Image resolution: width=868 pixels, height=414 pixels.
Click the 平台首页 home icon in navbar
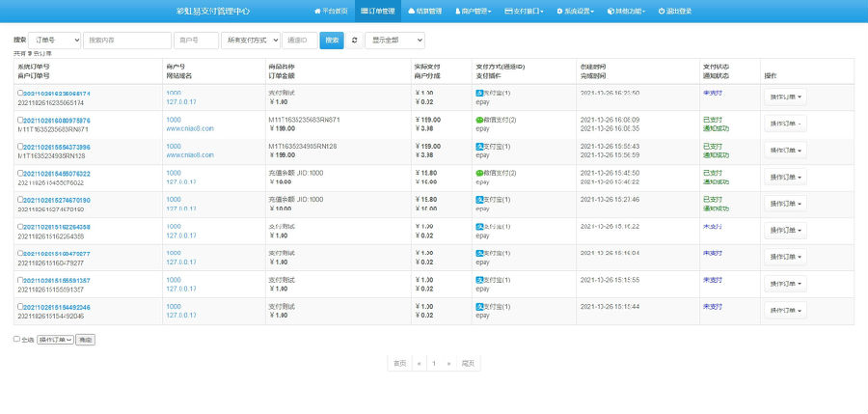pyautogui.click(x=317, y=11)
